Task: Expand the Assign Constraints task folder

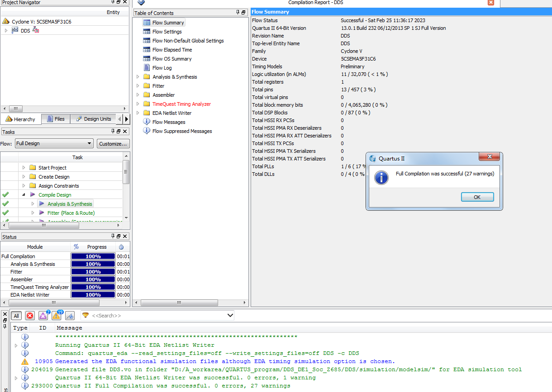Action: coord(24,186)
